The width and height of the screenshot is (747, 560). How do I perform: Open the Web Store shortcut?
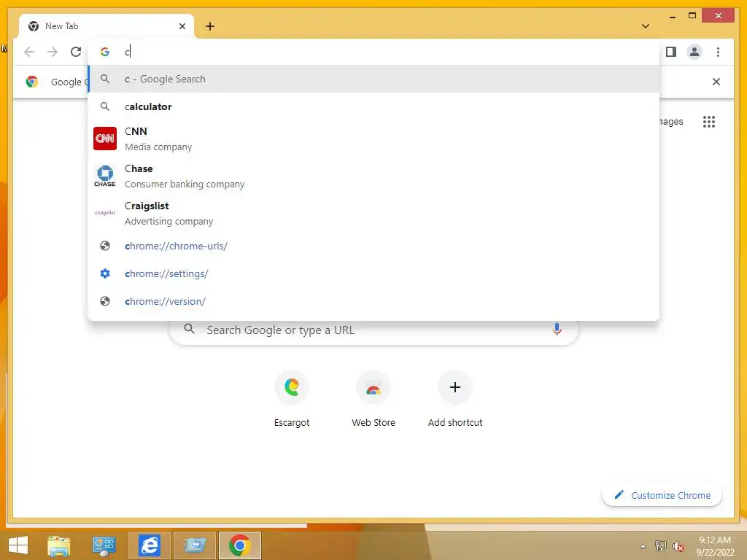373,399
